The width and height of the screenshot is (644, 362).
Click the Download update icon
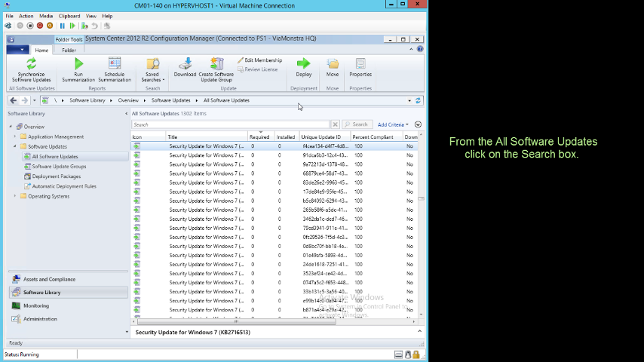click(185, 65)
